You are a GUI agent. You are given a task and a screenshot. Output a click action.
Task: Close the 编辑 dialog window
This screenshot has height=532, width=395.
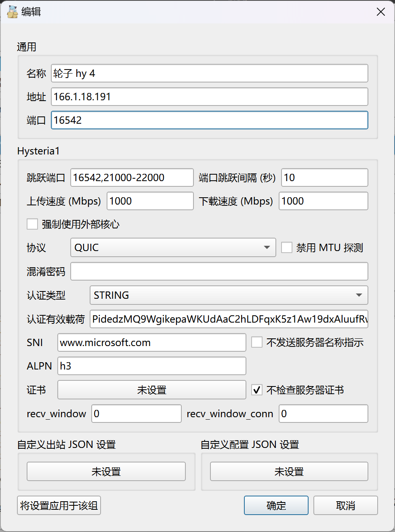pos(380,12)
